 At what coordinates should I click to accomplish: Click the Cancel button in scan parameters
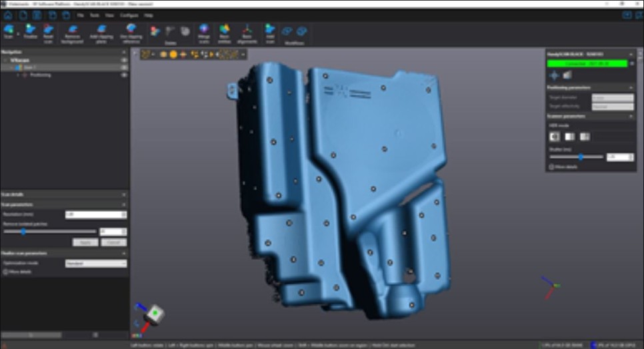click(x=113, y=242)
